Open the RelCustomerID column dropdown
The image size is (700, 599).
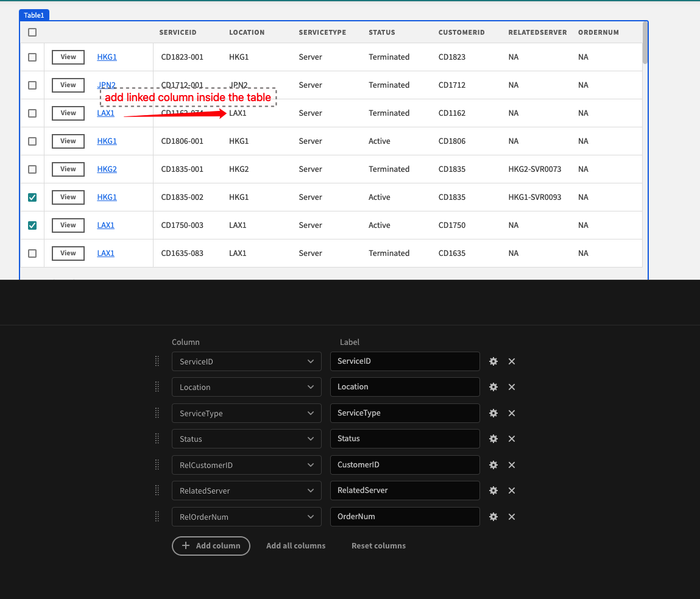[246, 465]
